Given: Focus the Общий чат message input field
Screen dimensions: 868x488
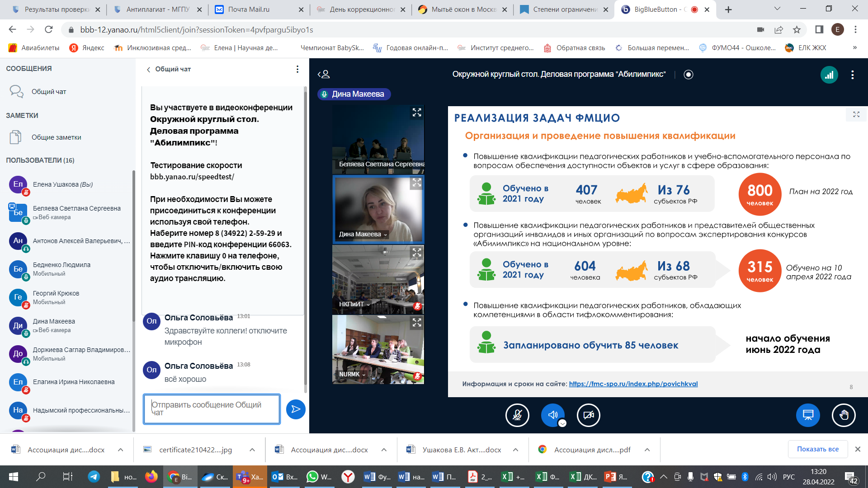Looking at the screenshot, I should 212,409.
